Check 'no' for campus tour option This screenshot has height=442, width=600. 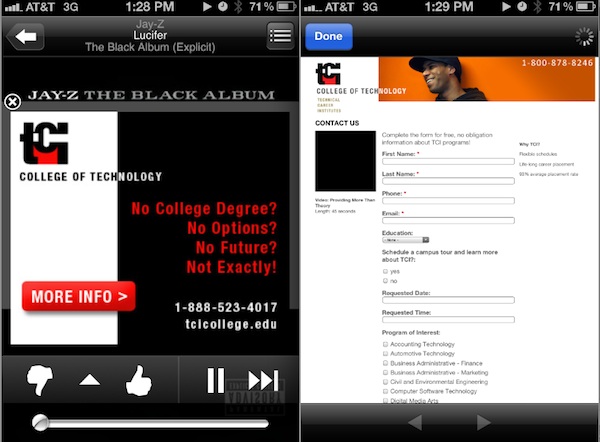386,282
